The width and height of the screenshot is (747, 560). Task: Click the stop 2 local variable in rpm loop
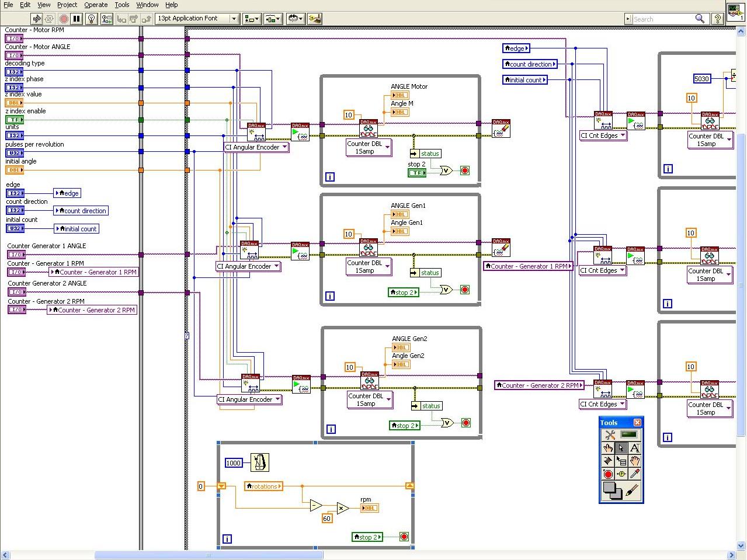point(367,537)
